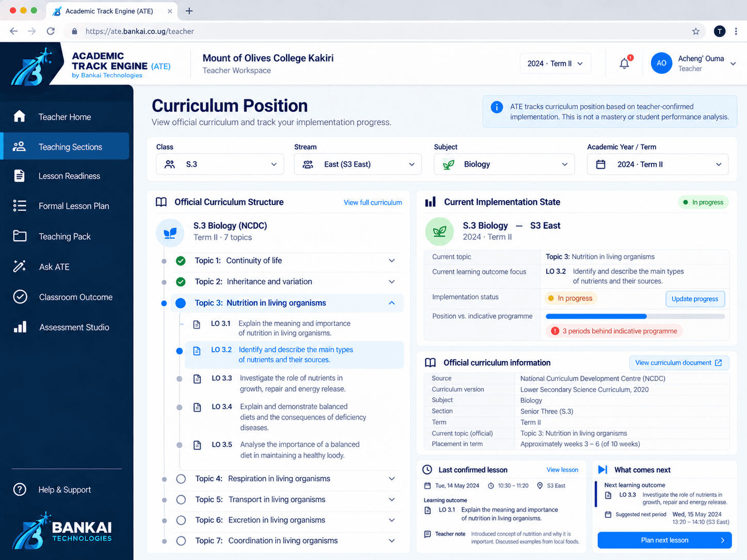The image size is (747, 560).
Task: Click the Academic Track Engine rocket logo
Action: point(32,67)
